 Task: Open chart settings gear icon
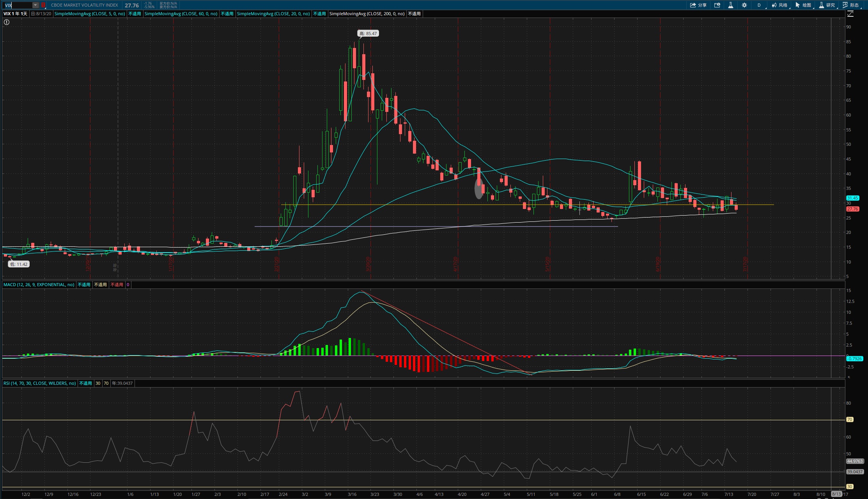[x=744, y=5]
